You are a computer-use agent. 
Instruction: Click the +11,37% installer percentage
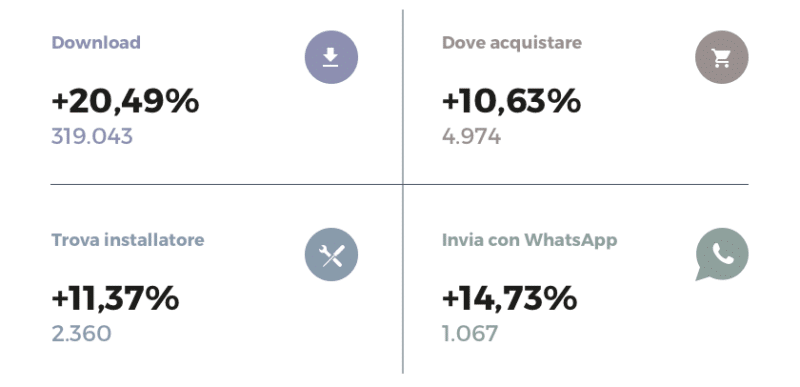115,299
